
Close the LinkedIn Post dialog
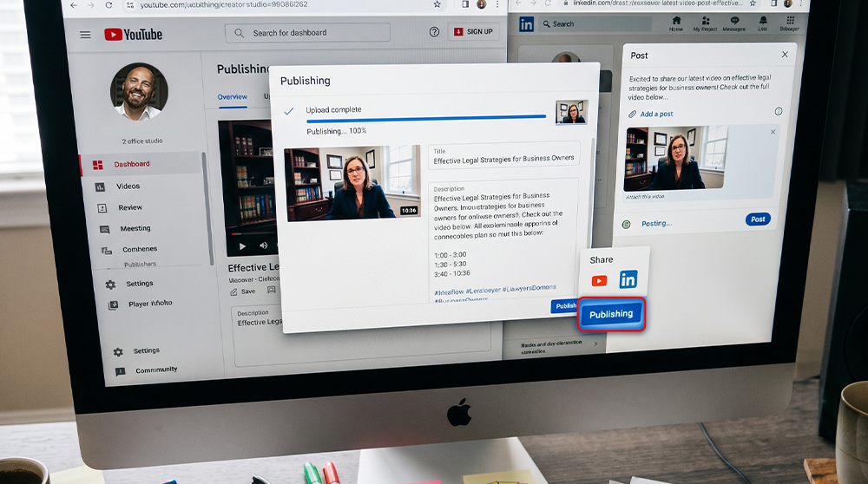(785, 54)
